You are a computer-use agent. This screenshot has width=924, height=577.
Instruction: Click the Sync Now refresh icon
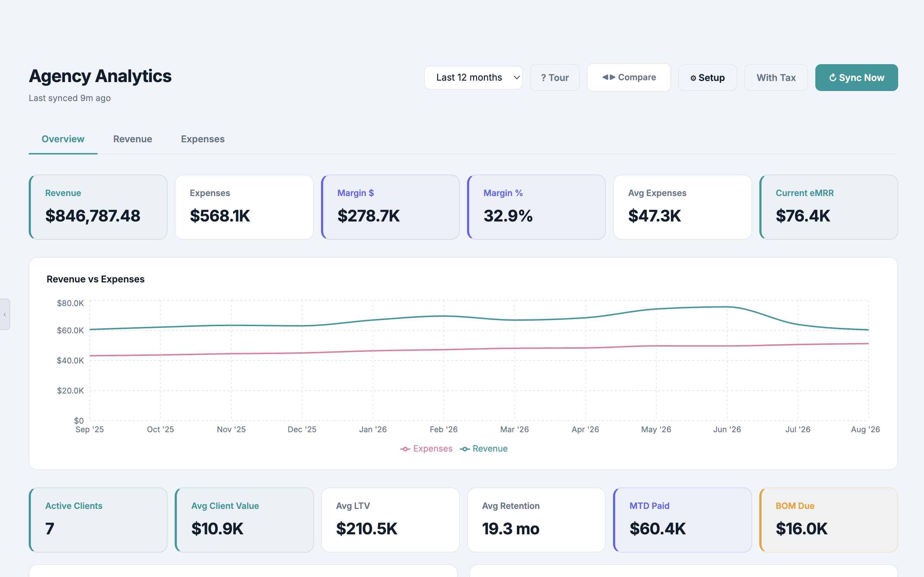833,78
